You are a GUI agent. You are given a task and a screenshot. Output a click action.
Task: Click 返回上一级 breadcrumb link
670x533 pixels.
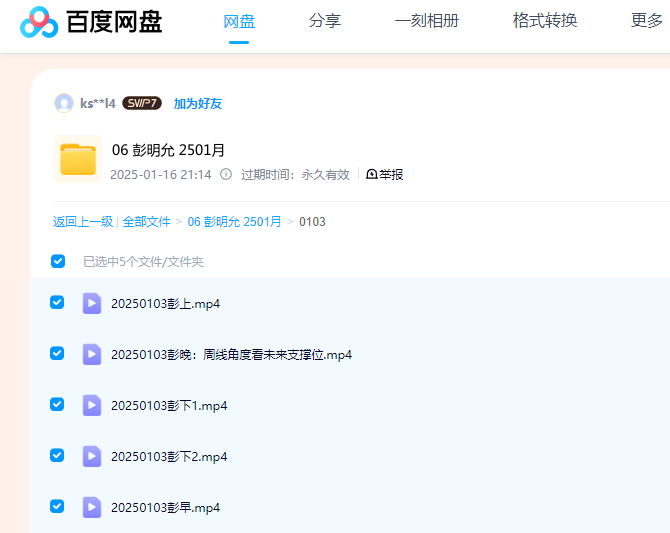coord(83,222)
